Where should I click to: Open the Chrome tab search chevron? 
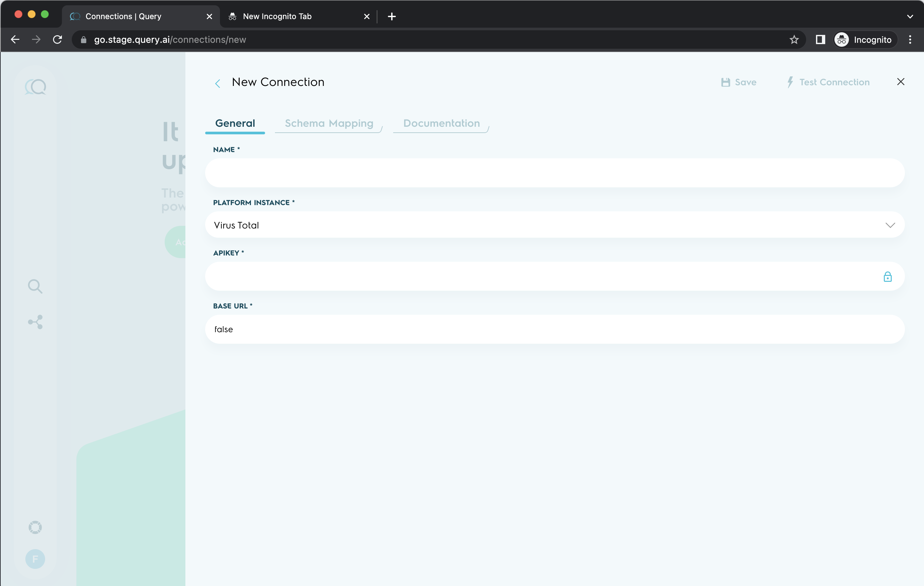910,16
